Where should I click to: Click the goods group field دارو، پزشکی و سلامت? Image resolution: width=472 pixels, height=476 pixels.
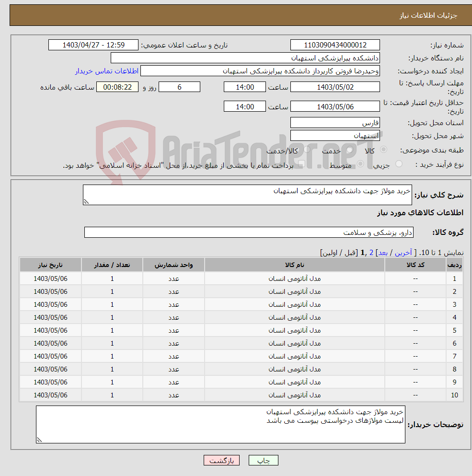[249, 232]
